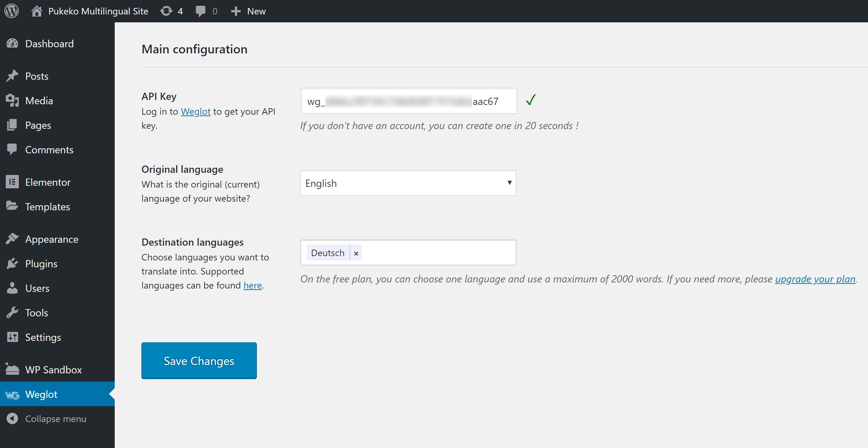The height and width of the screenshot is (448, 868).
Task: Go to the Posts menu
Action: (x=57, y=76)
